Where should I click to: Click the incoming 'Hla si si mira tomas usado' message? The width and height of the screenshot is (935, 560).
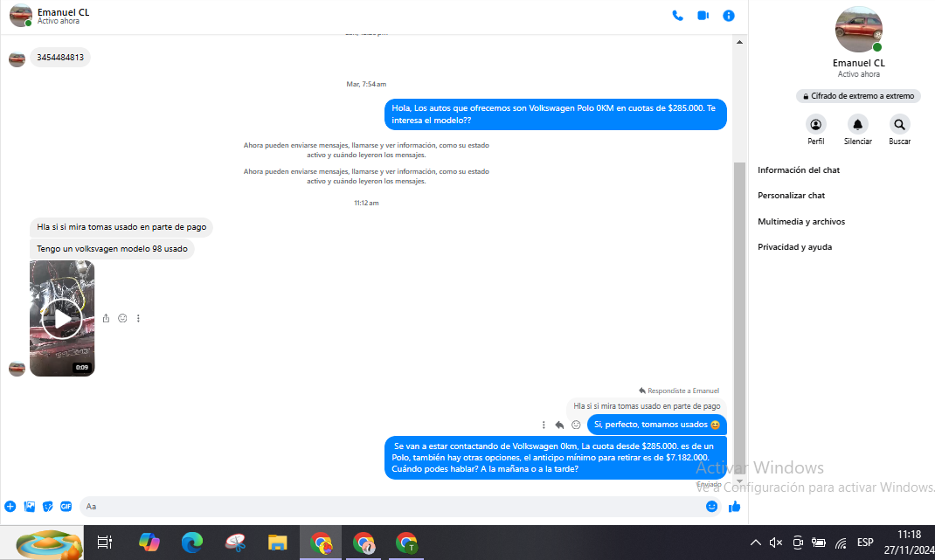pyautogui.click(x=121, y=226)
